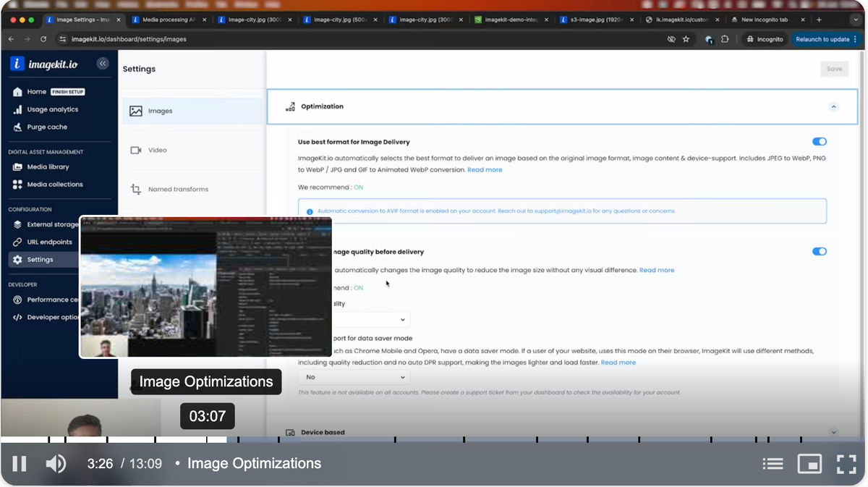Collapse the imagekit sidebar with the chevron icon
The width and height of the screenshot is (868, 487).
pos(103,64)
